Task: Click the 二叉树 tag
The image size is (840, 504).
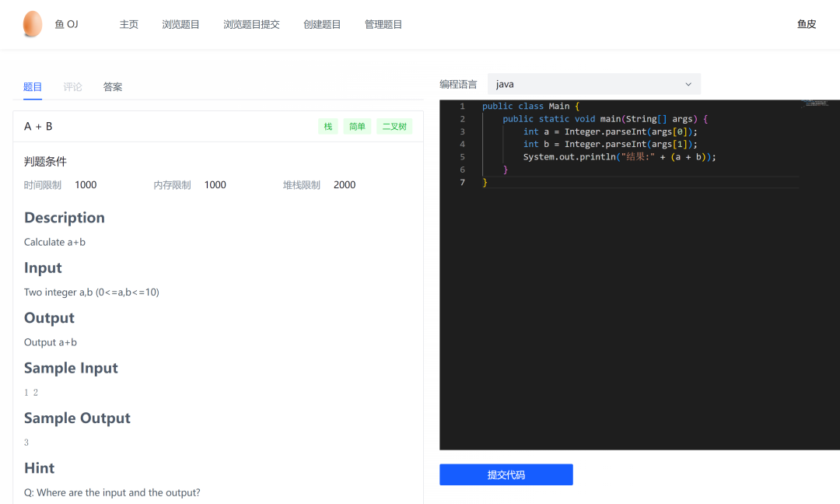Action: [x=394, y=127]
